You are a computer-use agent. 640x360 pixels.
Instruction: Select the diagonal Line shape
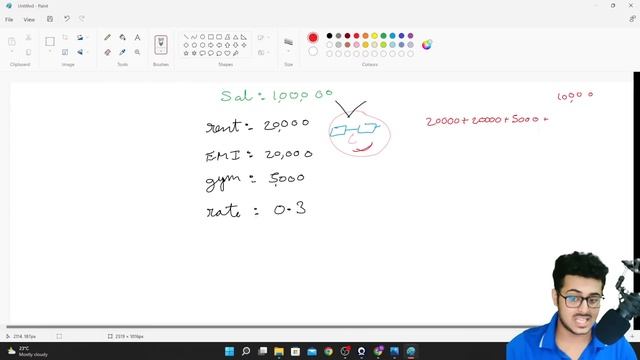click(x=186, y=37)
